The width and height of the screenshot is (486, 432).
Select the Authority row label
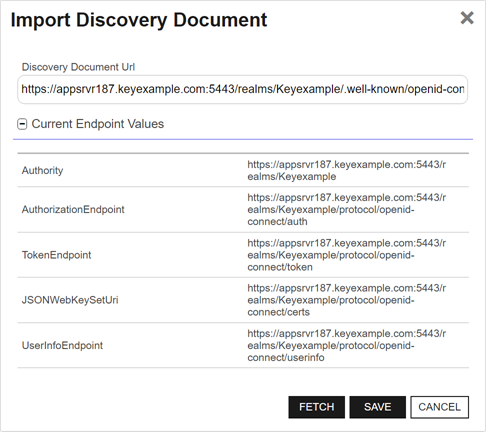tap(42, 170)
